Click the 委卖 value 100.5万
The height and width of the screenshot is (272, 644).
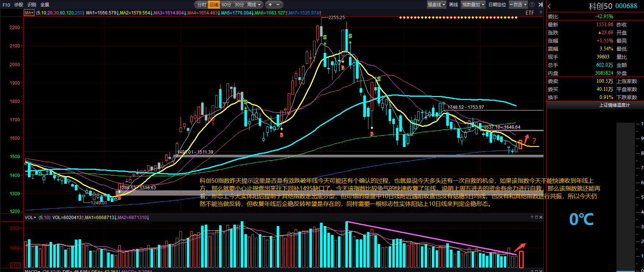[x=605, y=81]
